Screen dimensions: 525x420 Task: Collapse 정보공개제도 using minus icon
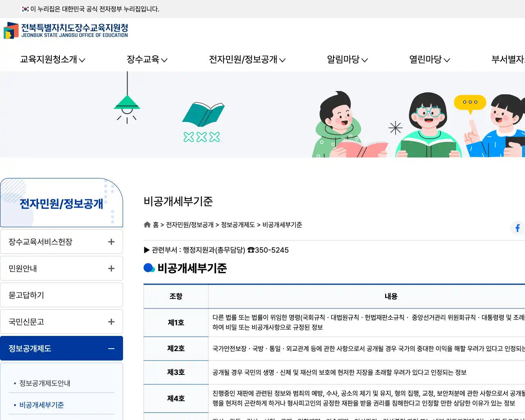[x=111, y=349]
